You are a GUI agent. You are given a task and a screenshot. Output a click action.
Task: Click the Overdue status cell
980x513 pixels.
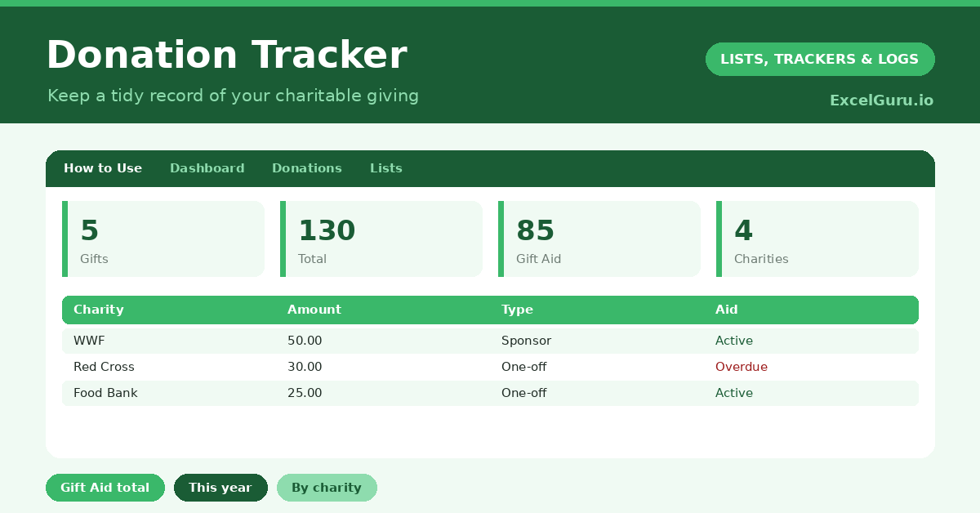click(x=742, y=367)
